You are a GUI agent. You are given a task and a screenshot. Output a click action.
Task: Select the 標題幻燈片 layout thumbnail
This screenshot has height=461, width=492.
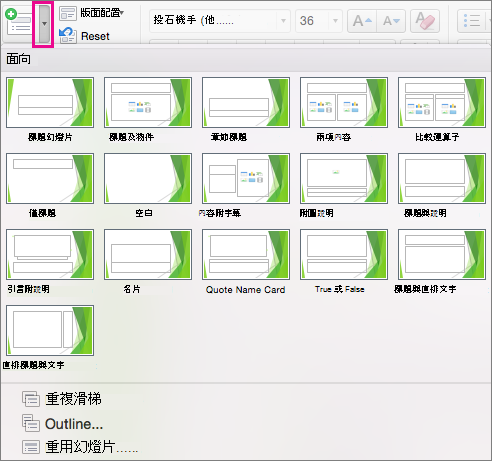click(x=50, y=103)
